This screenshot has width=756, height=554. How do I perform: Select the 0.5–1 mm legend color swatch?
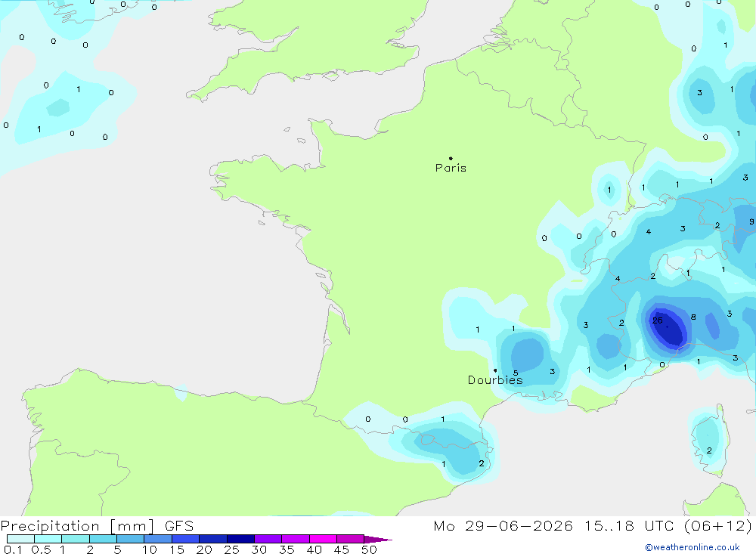(x=48, y=539)
